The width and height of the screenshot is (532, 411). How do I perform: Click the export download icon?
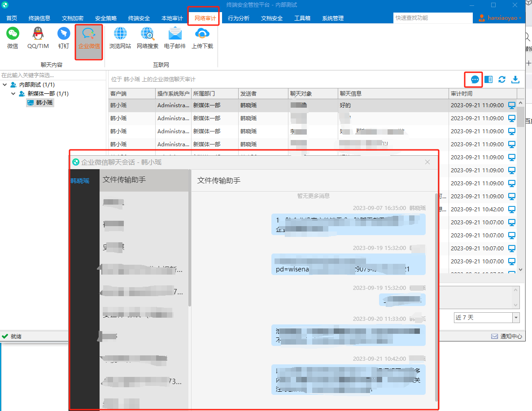click(x=515, y=79)
